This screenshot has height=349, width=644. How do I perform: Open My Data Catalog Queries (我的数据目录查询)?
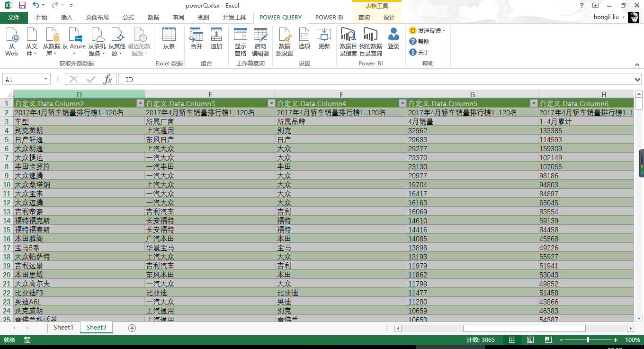pyautogui.click(x=371, y=42)
